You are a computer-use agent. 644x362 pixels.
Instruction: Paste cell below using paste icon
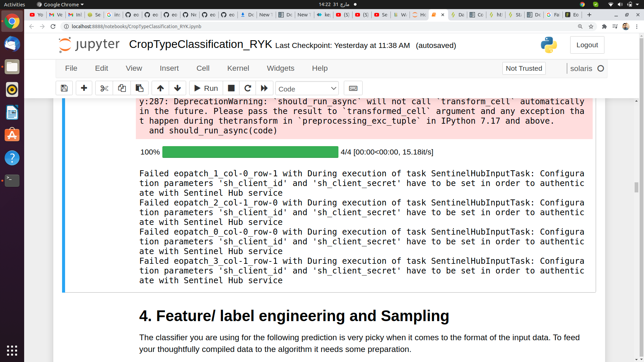(140, 88)
